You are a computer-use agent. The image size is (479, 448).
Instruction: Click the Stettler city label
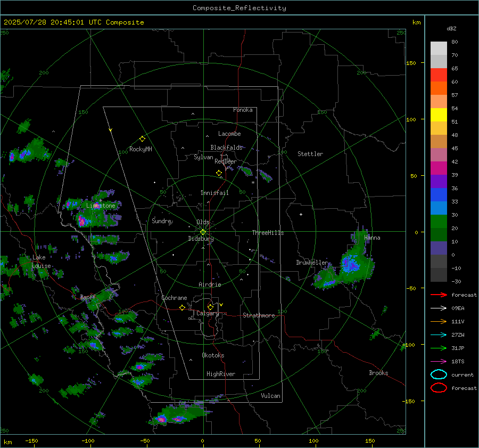pyautogui.click(x=310, y=154)
